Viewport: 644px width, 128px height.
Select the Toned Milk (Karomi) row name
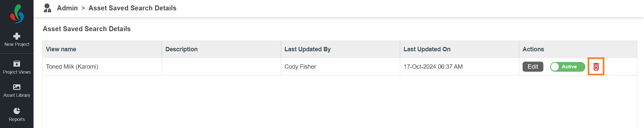point(72,67)
